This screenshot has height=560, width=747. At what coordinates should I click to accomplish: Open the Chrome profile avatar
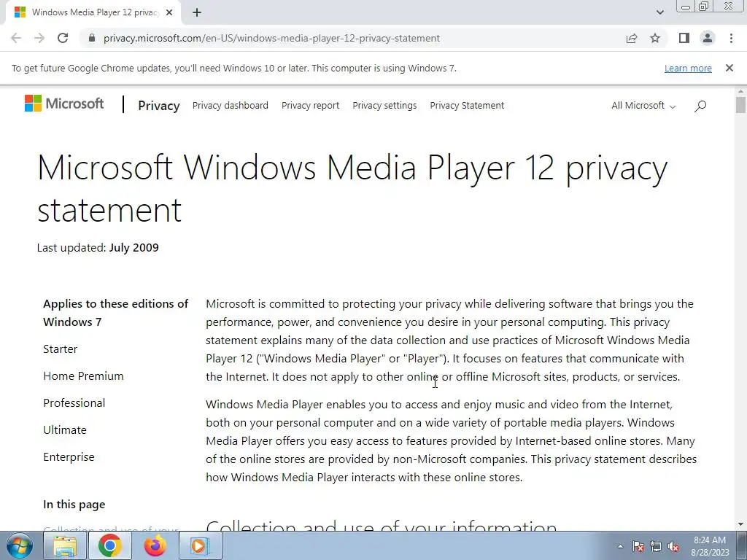(708, 38)
